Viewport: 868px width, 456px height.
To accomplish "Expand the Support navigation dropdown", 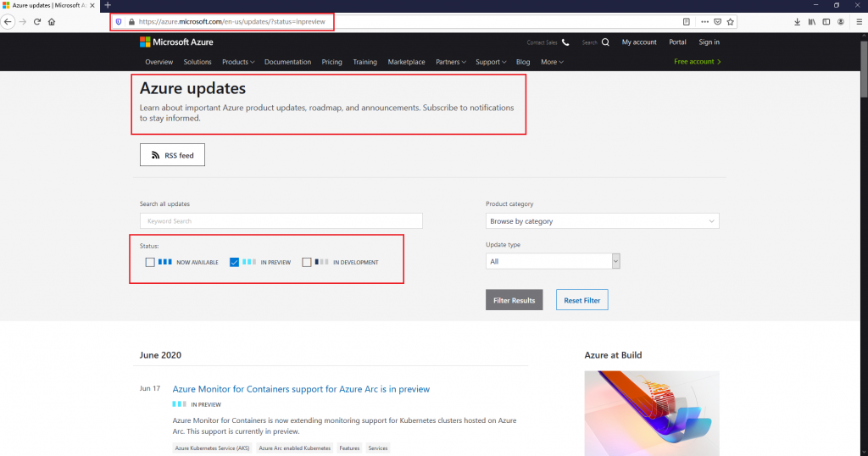I will point(491,62).
